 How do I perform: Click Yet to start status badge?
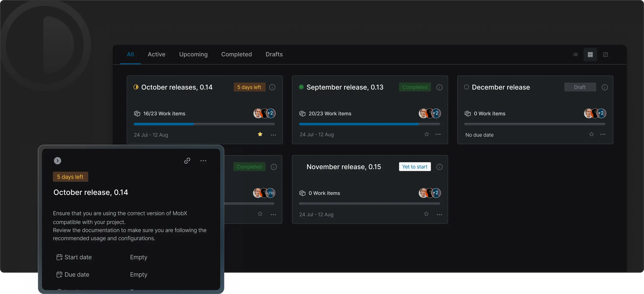415,167
